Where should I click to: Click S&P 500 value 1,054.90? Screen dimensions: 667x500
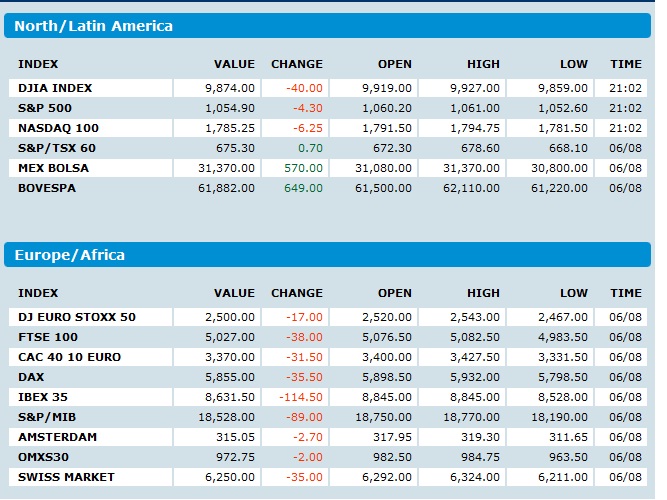point(230,108)
